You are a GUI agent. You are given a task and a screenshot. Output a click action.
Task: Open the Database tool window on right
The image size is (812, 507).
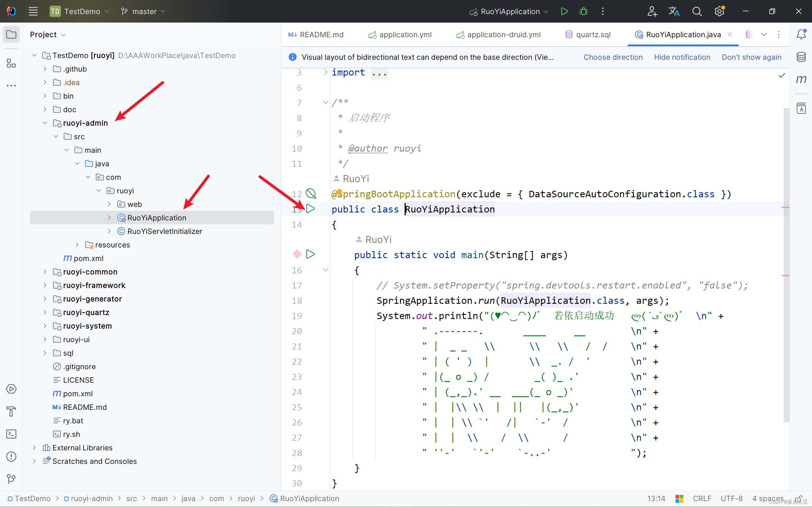coord(801,57)
